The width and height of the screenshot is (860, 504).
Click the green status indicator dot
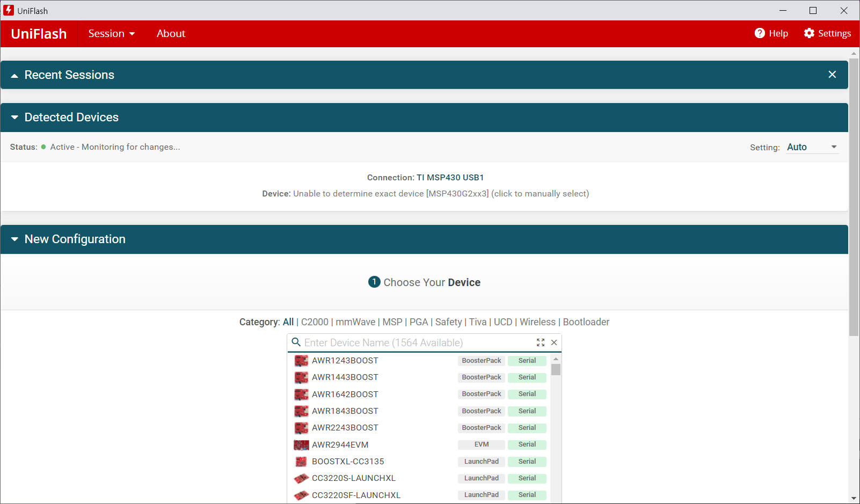[43, 147]
